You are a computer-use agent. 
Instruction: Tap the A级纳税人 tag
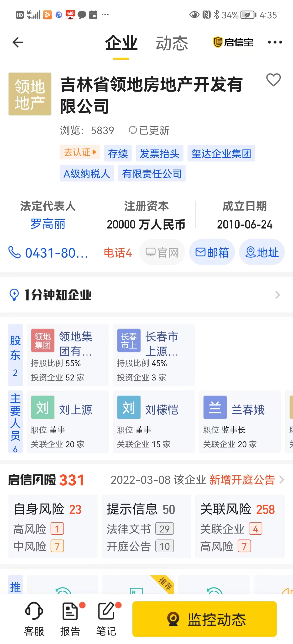[87, 173]
